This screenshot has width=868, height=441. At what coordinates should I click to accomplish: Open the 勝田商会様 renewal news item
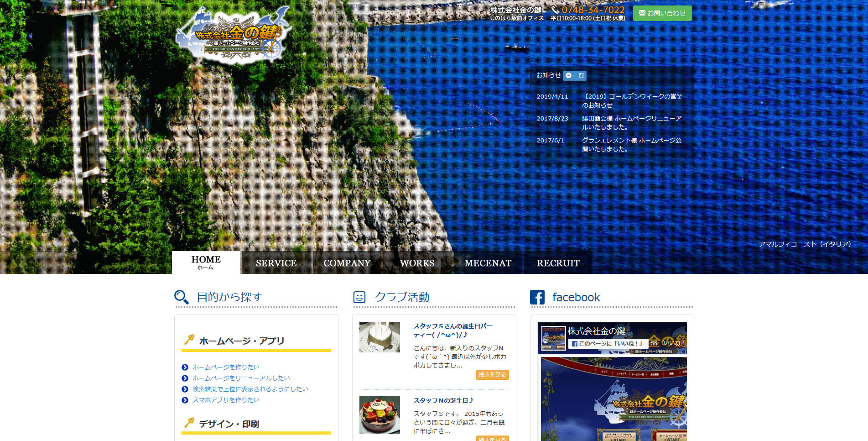[x=632, y=122]
